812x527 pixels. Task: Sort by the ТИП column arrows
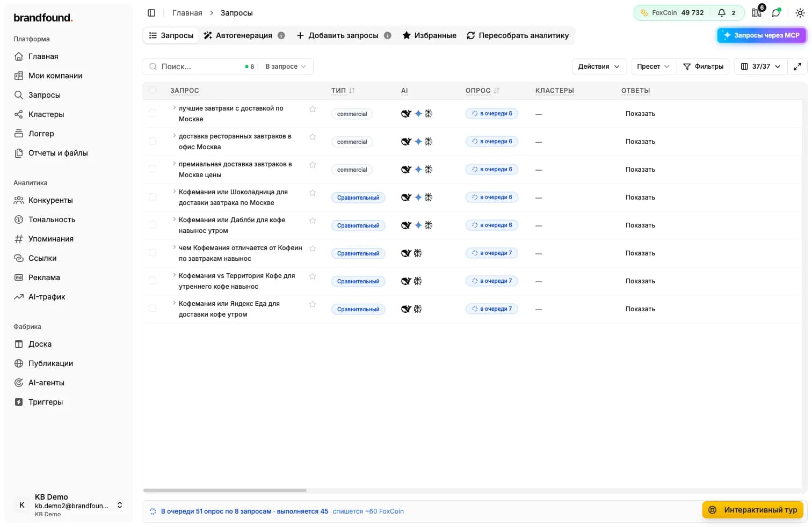[352, 91]
